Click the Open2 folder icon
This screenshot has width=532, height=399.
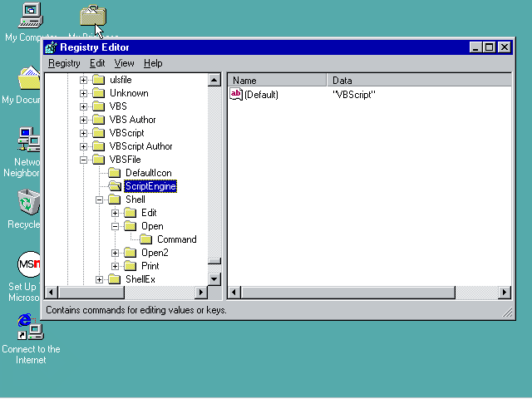coord(131,253)
